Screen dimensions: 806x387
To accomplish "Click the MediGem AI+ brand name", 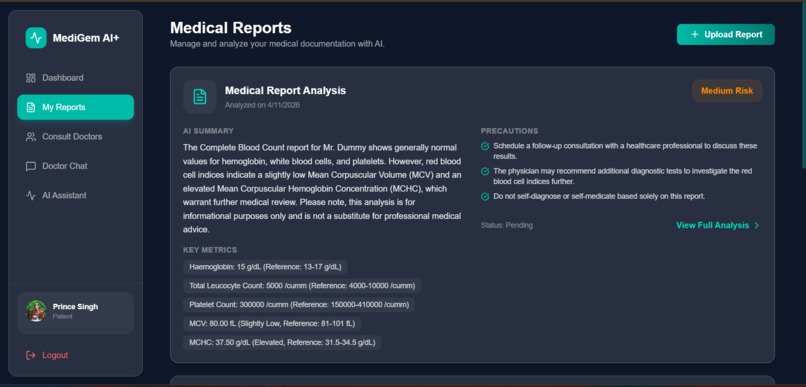I will click(x=86, y=38).
